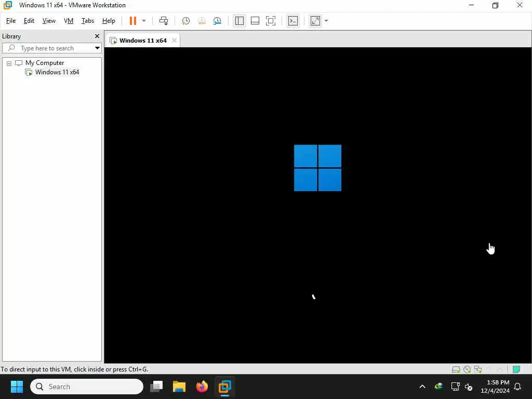Click the orange Suspend/Pause VM button
The image size is (532, 399).
point(132,21)
